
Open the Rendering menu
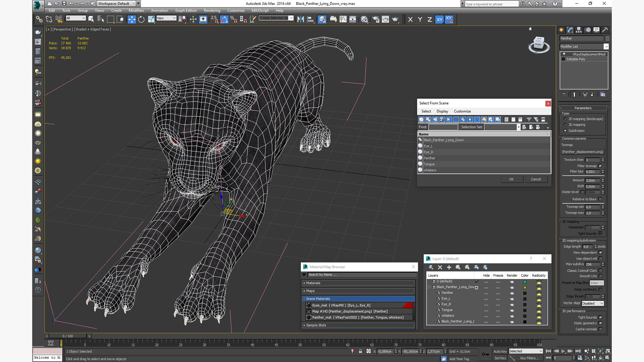(x=212, y=10)
